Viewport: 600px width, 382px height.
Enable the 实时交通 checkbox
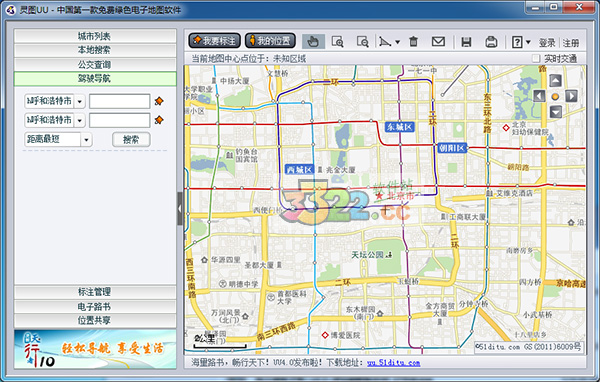[536, 59]
